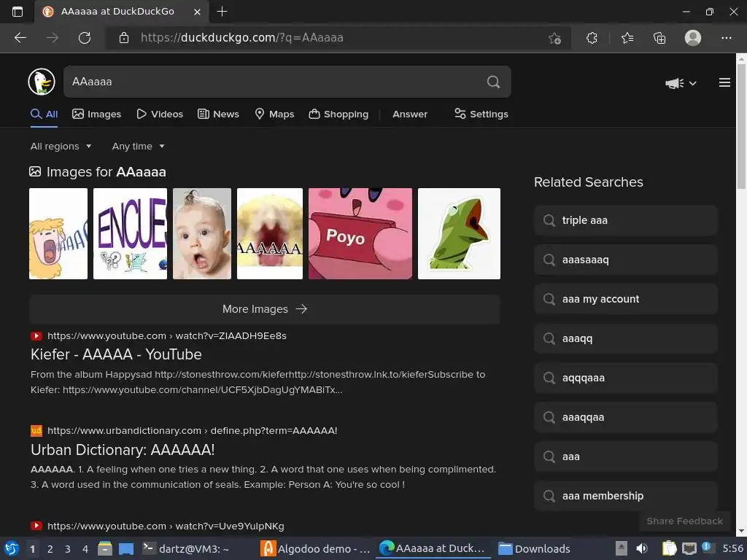The height and width of the screenshot is (560, 747).
Task: Expand chevron next to megaphone icon
Action: click(693, 83)
